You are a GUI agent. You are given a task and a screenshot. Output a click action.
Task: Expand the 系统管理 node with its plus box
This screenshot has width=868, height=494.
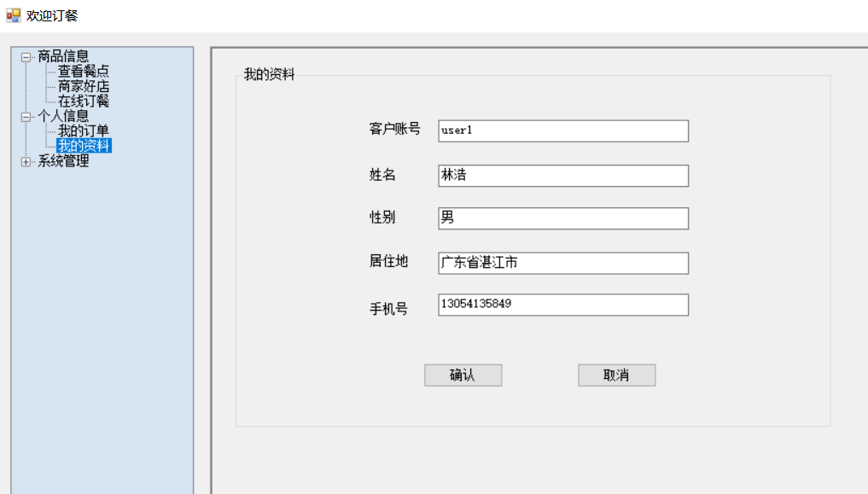tap(25, 160)
